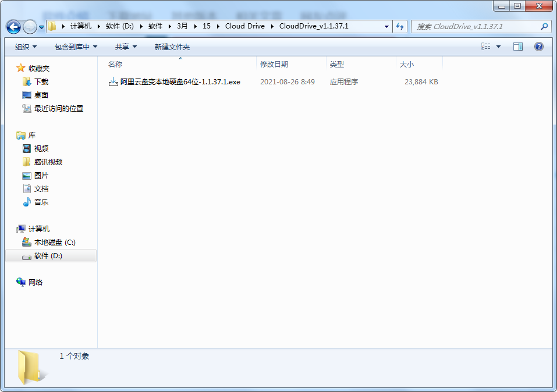557x392 pixels.
Task: Open the 文档 library
Action: (x=41, y=188)
